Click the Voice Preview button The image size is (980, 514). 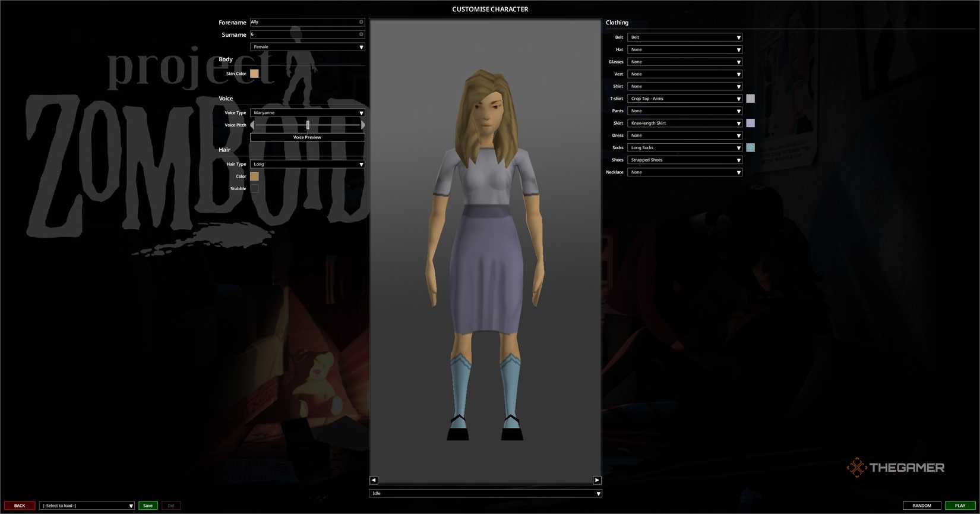coord(307,137)
